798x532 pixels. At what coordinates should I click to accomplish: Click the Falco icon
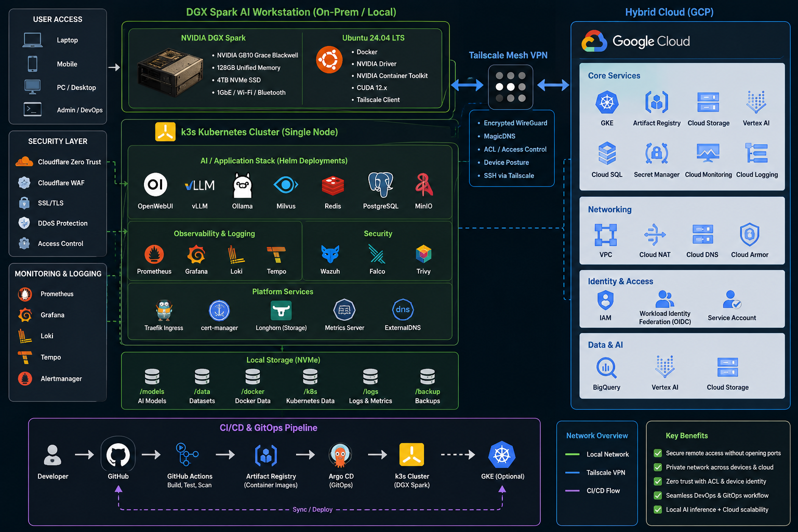coord(377,254)
